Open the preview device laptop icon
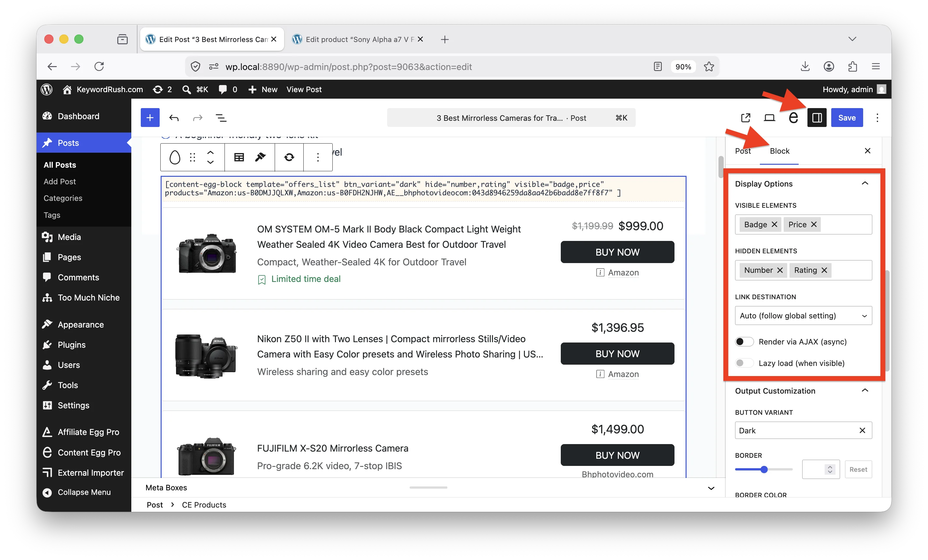This screenshot has height=560, width=928. [x=769, y=118]
